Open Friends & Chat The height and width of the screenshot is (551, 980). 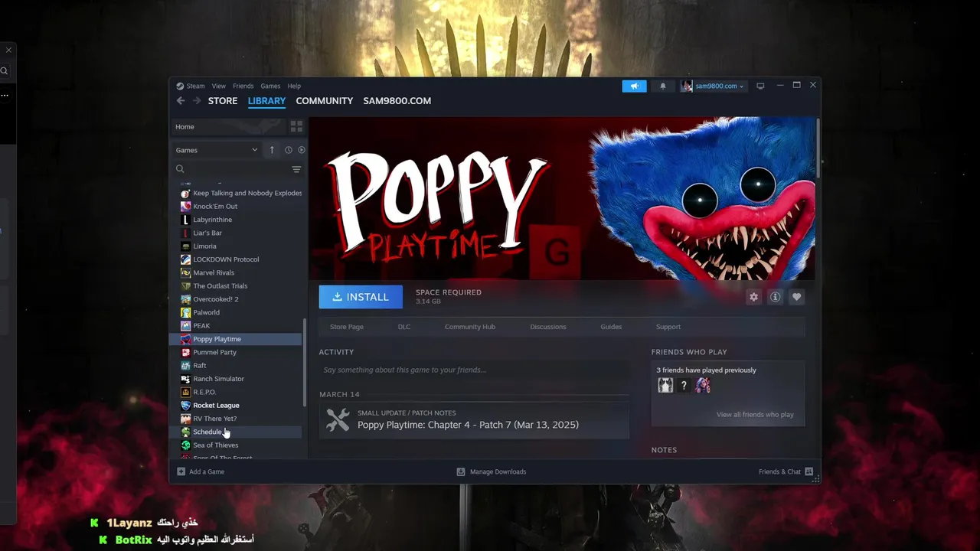pos(786,472)
